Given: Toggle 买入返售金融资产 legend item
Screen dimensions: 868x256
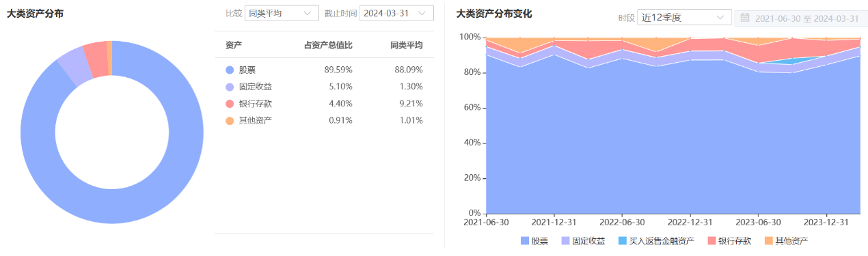Looking at the screenshot, I should click(656, 241).
